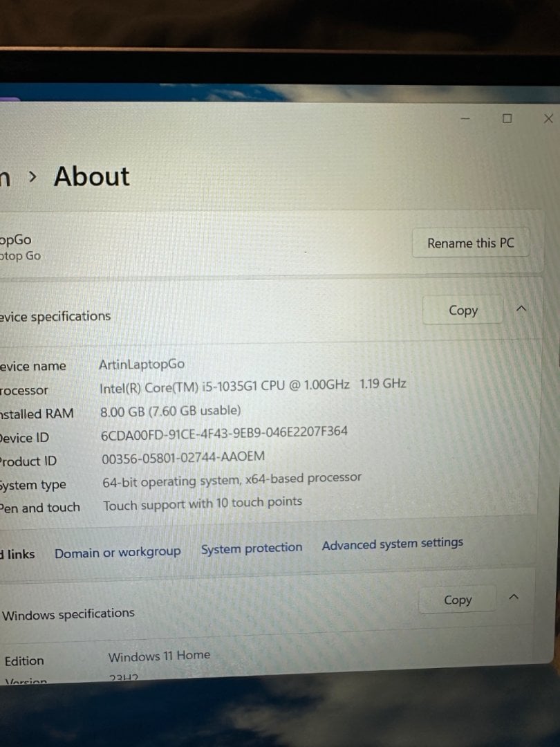
Task: Click the breadcrumb chevron before About
Action: coord(32,177)
